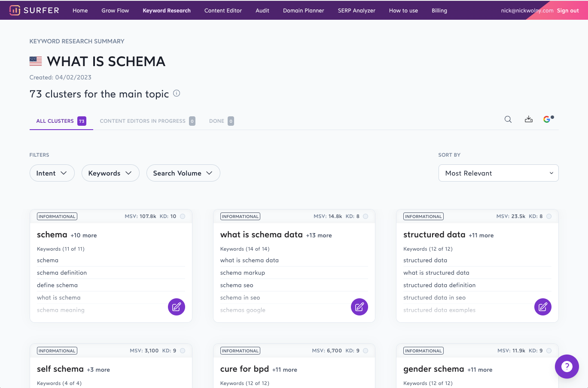This screenshot has width=588, height=388.
Task: Expand the Intent filter dropdown
Action: point(52,173)
